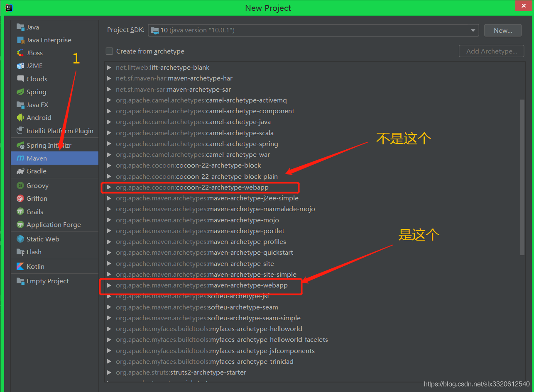Viewport: 534px width, 392px height.
Task: Click the IntelliJ Platform Plugin icon
Action: pos(20,130)
